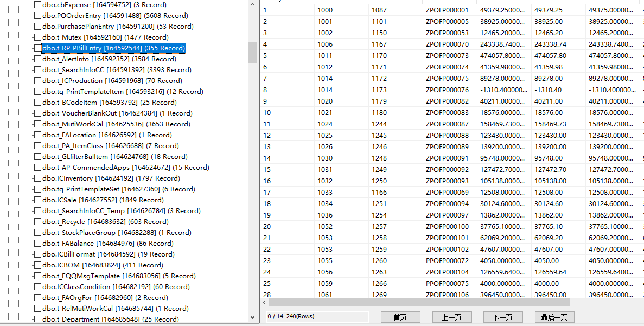
Task: Select dbo.PurchasePlanEntry in table list
Action: [117, 26]
